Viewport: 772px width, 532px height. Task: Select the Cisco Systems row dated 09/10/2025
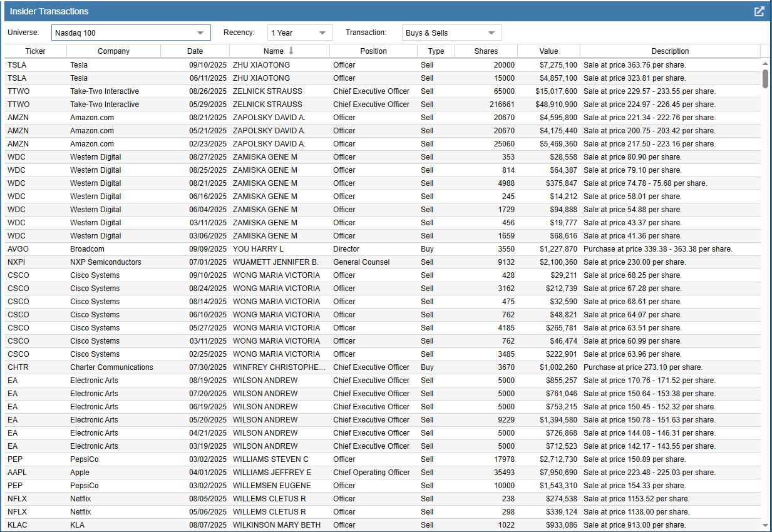[383, 275]
